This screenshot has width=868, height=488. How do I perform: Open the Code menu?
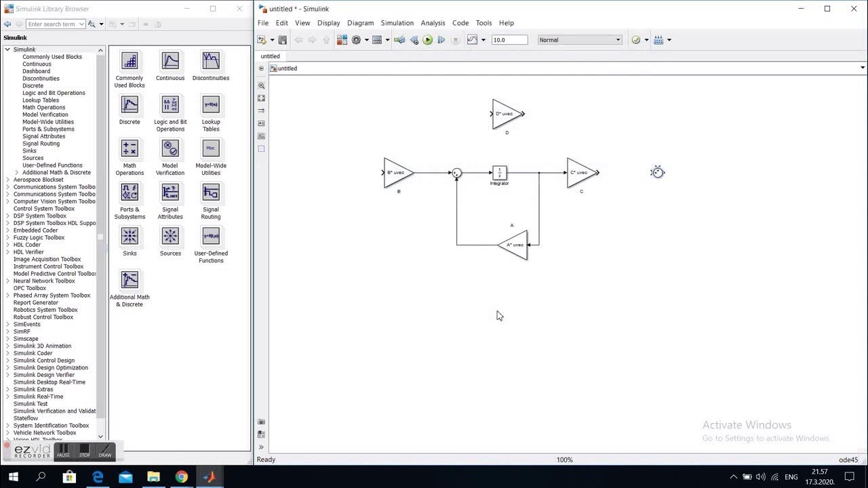point(460,23)
